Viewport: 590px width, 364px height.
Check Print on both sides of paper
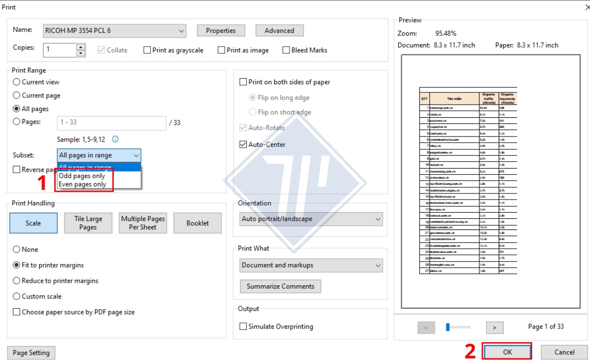243,82
